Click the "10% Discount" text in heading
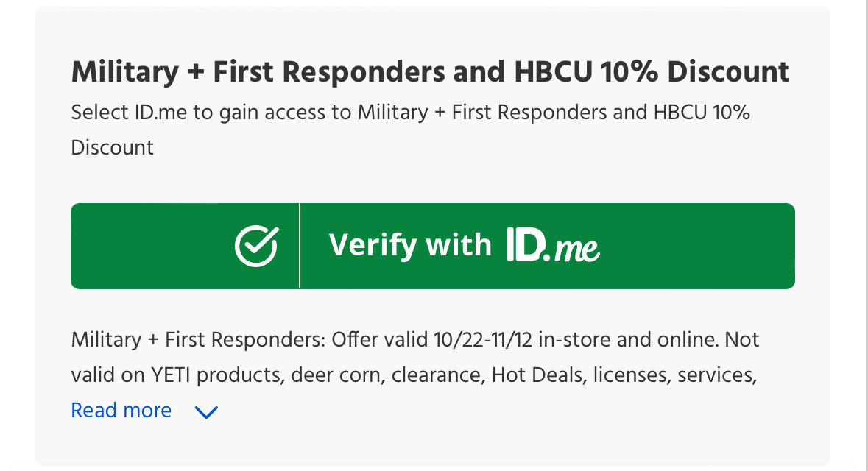 [x=695, y=71]
